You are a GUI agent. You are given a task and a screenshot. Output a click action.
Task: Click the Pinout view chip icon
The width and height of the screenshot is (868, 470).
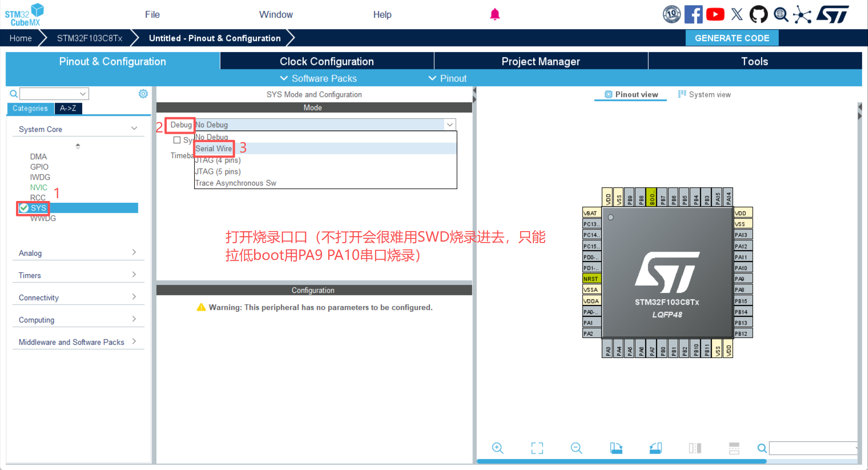coord(608,95)
